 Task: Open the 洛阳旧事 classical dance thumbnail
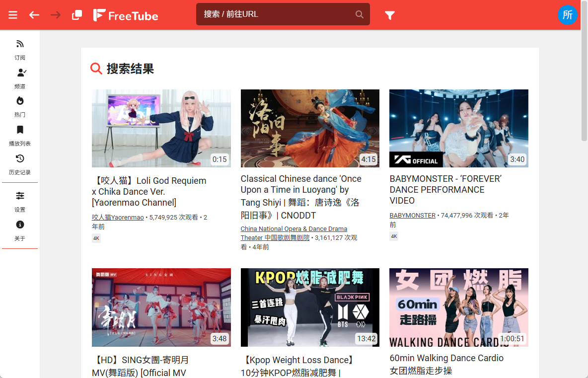(310, 128)
